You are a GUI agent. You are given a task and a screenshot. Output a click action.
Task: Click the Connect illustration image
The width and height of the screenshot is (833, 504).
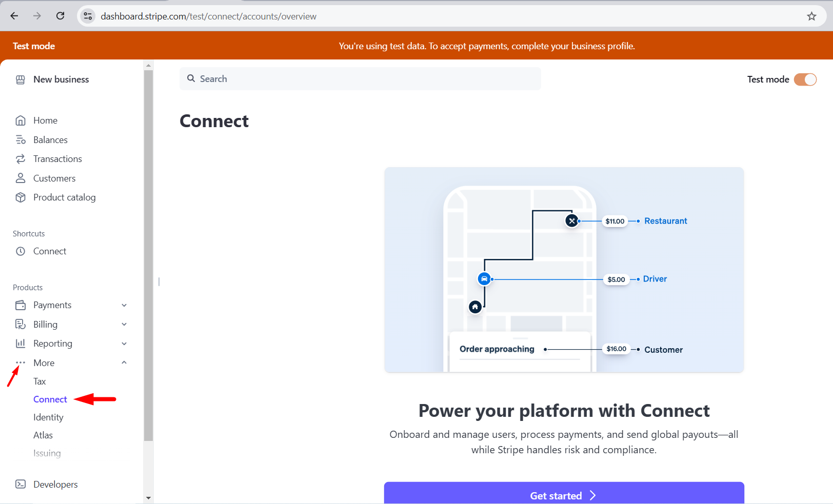pyautogui.click(x=564, y=270)
